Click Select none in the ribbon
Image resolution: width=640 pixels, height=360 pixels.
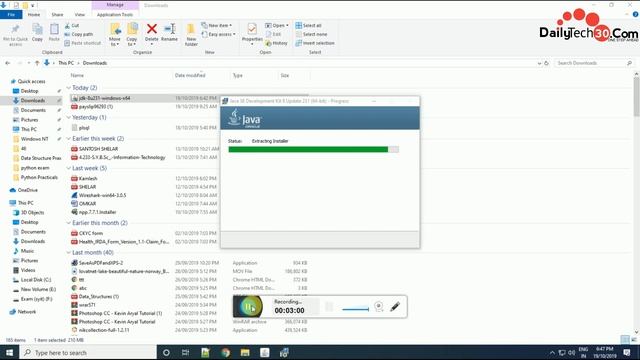pos(311,34)
